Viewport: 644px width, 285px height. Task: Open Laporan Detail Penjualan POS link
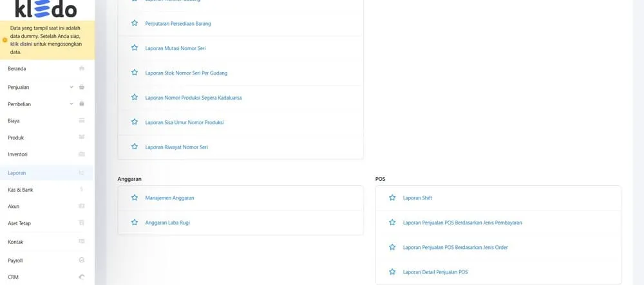coord(435,272)
